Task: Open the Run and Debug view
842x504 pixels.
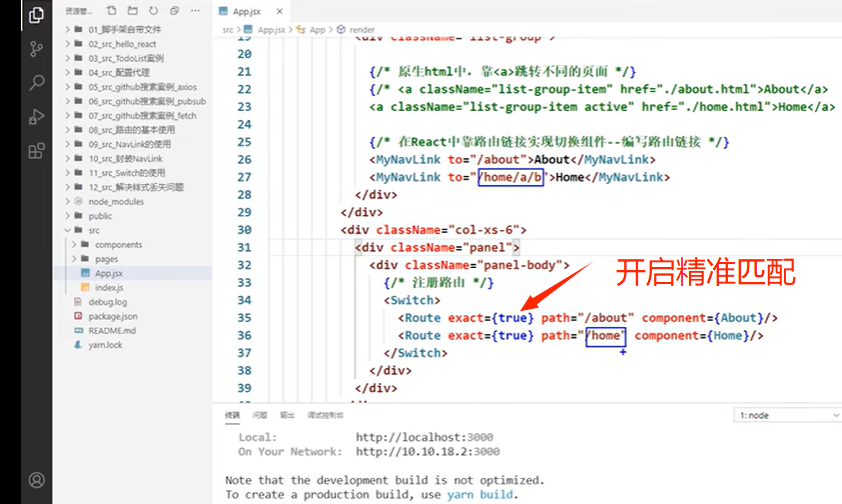Action: [37, 116]
